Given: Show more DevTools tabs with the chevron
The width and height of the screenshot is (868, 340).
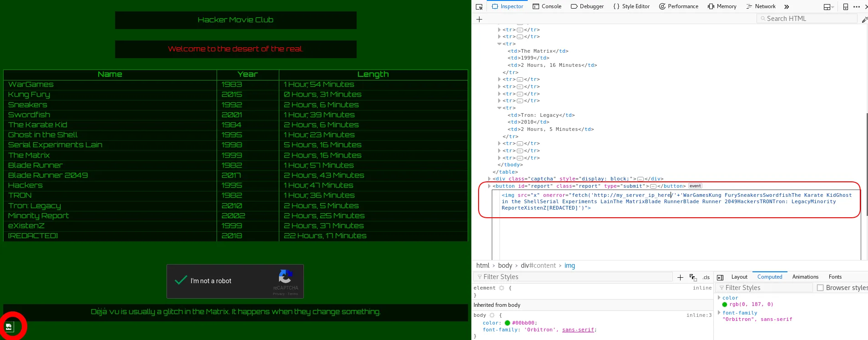Looking at the screenshot, I should pos(787,6).
